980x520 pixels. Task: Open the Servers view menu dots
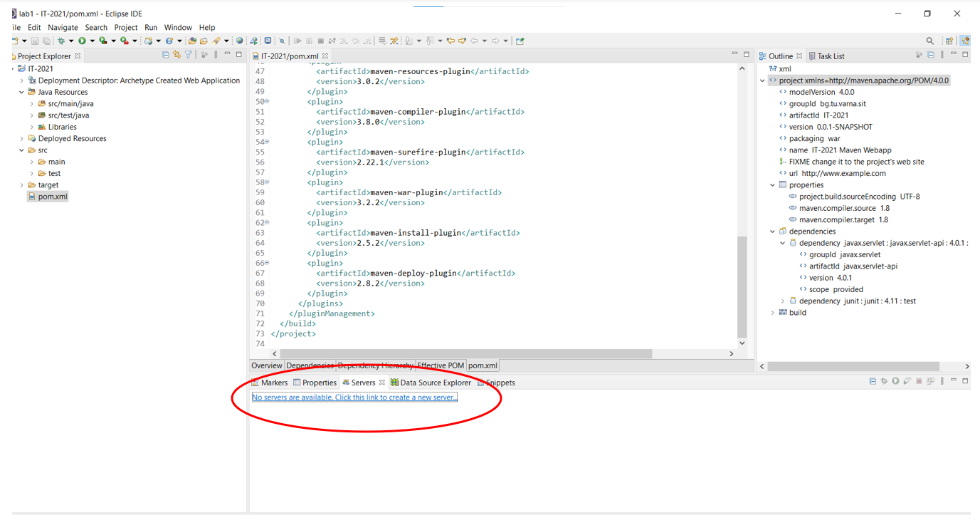coord(942,381)
